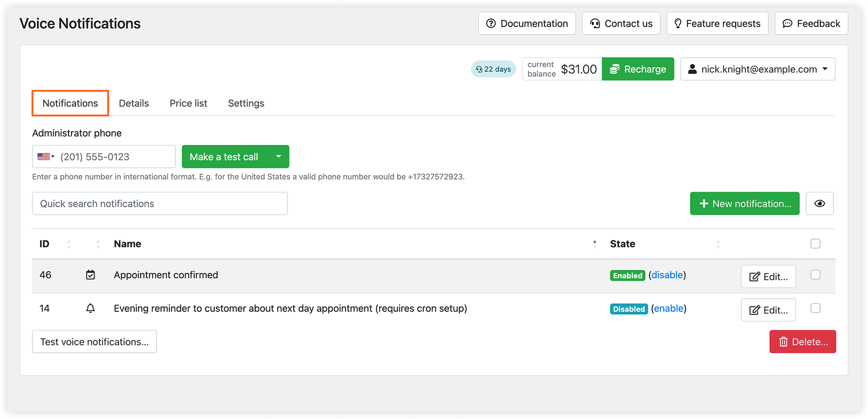Click the bell icon of Evening reminder
868x419 pixels.
tap(91, 309)
